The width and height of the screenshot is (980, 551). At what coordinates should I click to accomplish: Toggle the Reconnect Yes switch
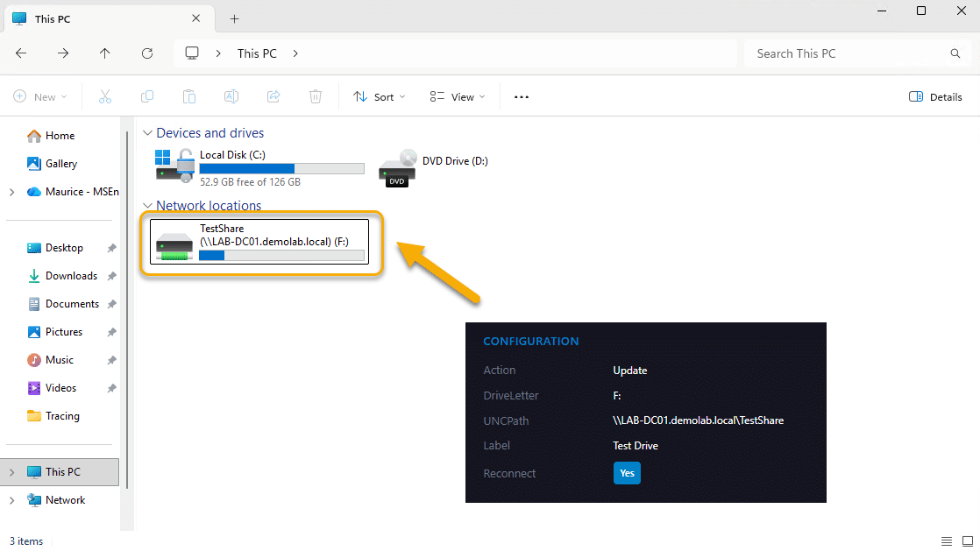click(627, 473)
